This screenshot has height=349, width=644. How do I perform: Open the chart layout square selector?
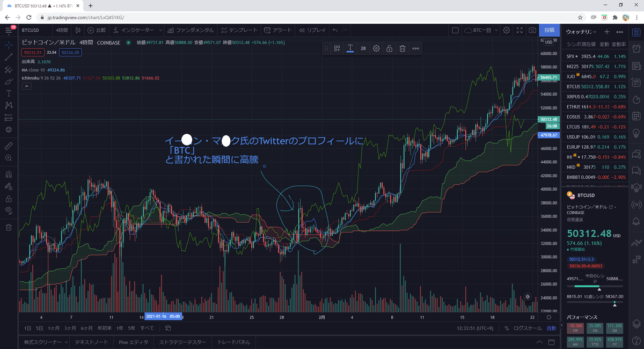pyautogui.click(x=455, y=31)
